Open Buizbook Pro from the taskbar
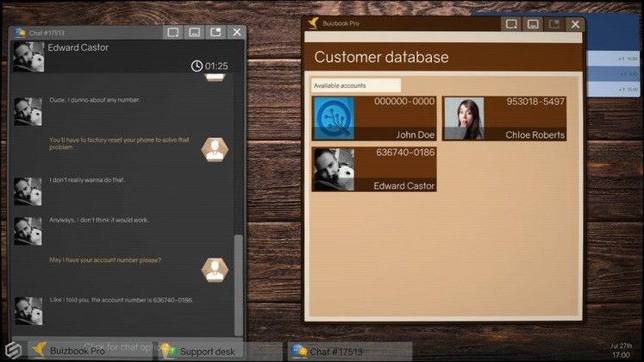Screen dimensions: 644x362 (69, 351)
